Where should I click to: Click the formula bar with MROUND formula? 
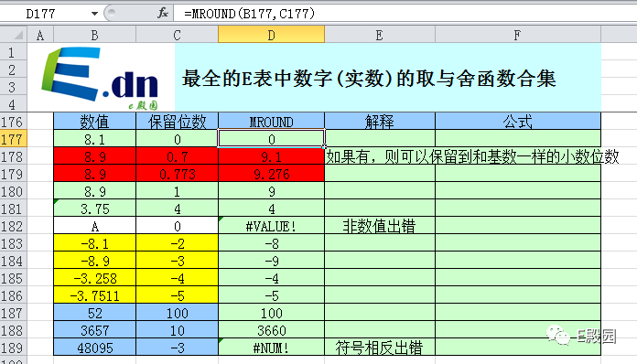pyautogui.click(x=405, y=14)
